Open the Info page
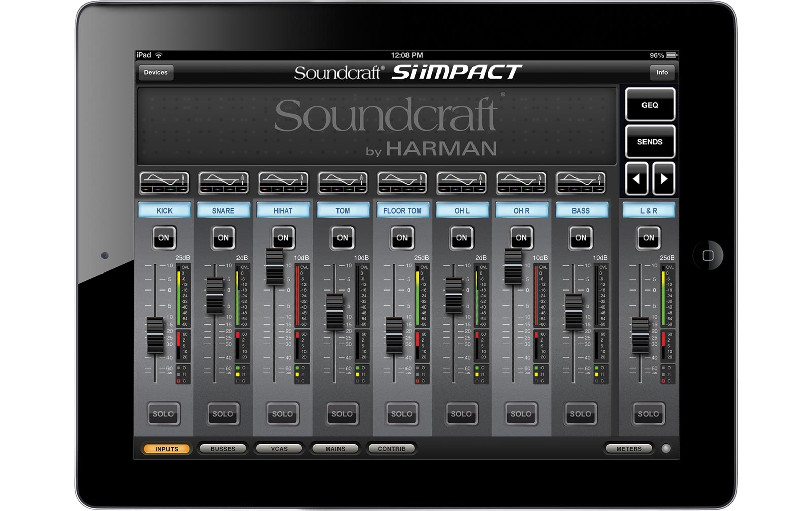The width and height of the screenshot is (812, 511). click(662, 72)
